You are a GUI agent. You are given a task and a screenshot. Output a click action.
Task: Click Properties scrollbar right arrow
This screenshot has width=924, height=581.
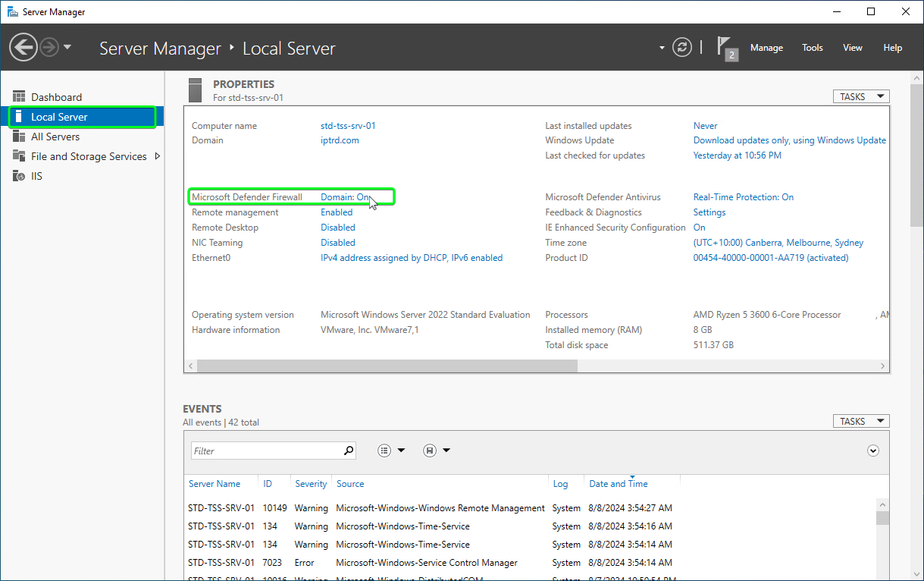tap(883, 366)
